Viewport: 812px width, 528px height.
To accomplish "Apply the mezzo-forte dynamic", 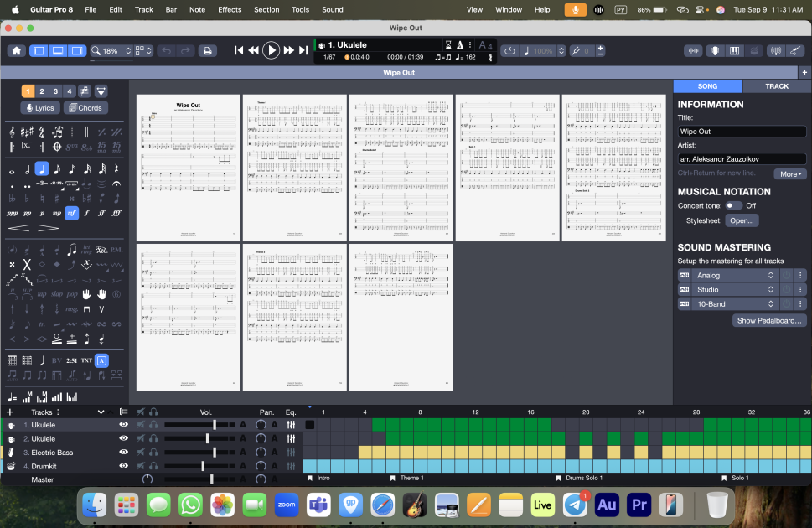I will (x=71, y=213).
